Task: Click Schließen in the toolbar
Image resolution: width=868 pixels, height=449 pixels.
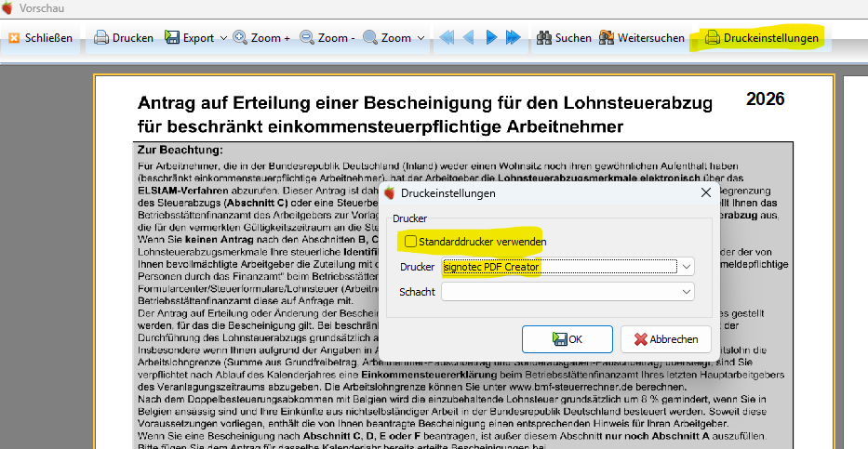Action: tap(41, 37)
